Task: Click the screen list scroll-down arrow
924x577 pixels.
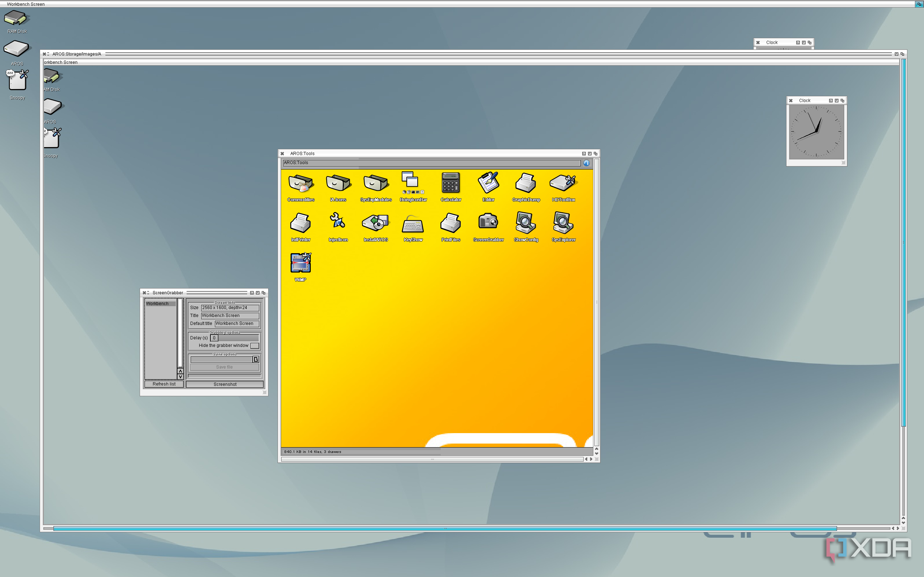Action: pyautogui.click(x=180, y=376)
